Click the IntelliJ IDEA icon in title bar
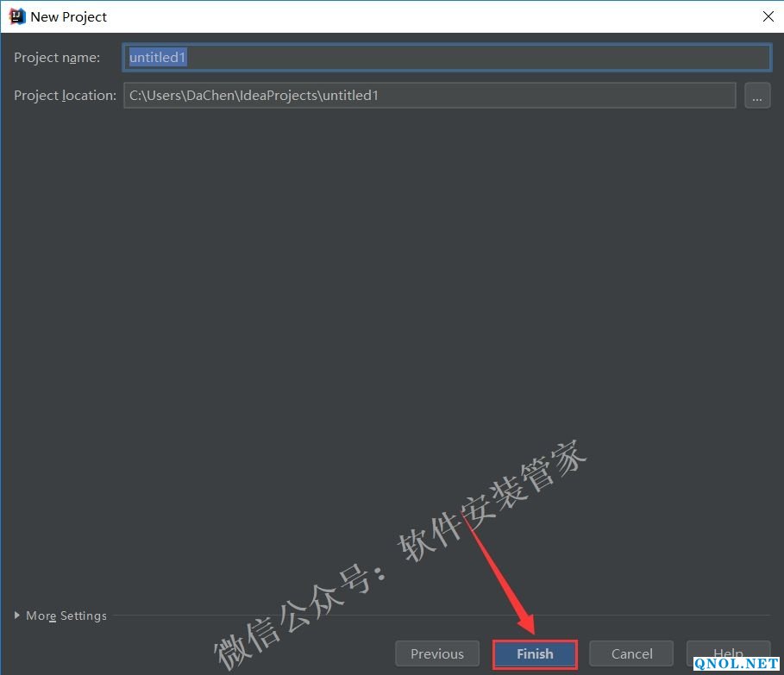The height and width of the screenshot is (675, 784). click(16, 16)
